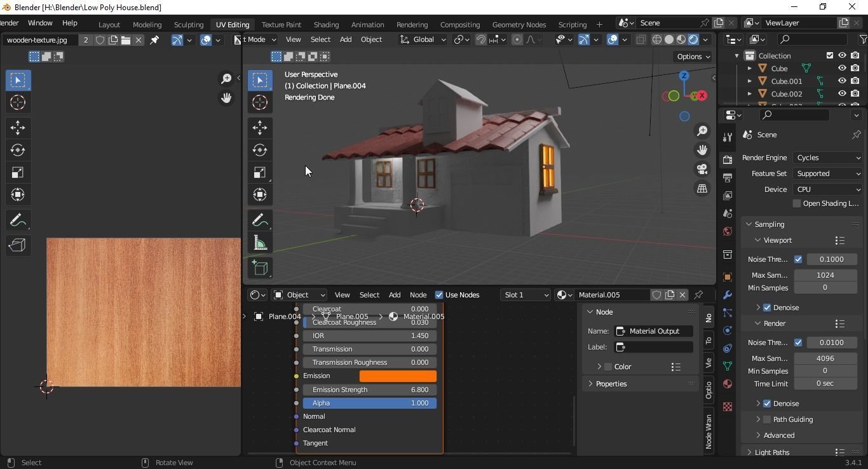Enable Open Shading Language checkbox
The height and width of the screenshot is (469, 868).
[x=797, y=203]
